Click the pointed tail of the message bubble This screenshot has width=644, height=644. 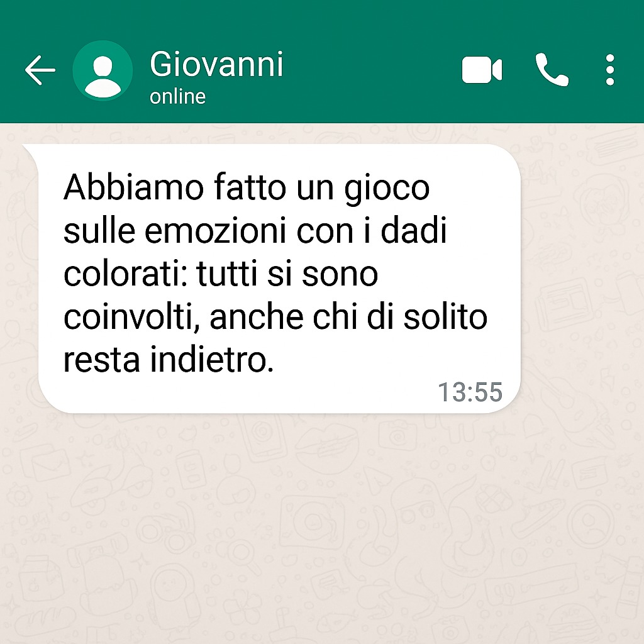[31, 150]
